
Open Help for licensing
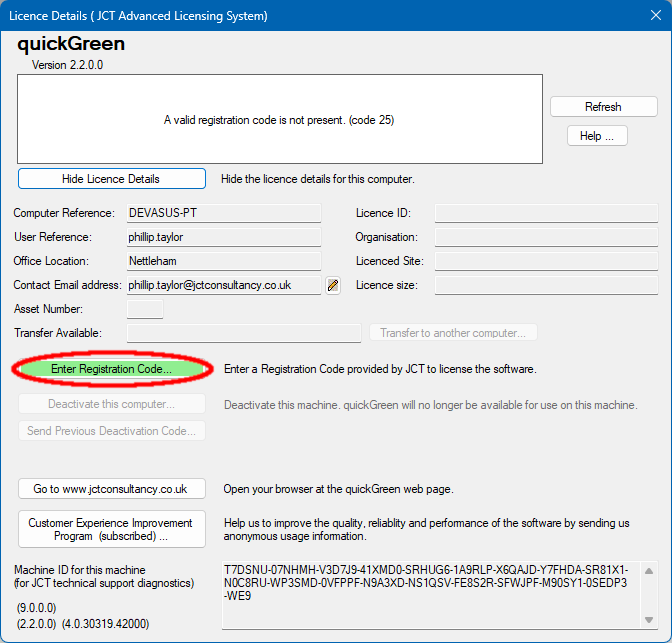pyautogui.click(x=597, y=136)
